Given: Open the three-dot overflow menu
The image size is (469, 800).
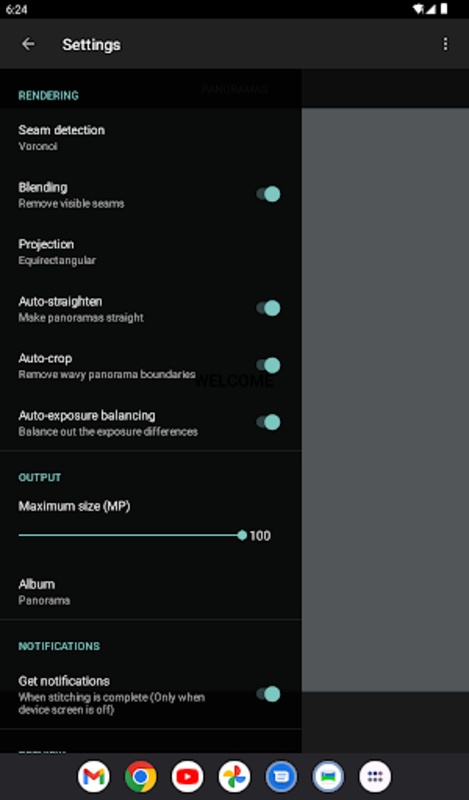Looking at the screenshot, I should (x=445, y=44).
